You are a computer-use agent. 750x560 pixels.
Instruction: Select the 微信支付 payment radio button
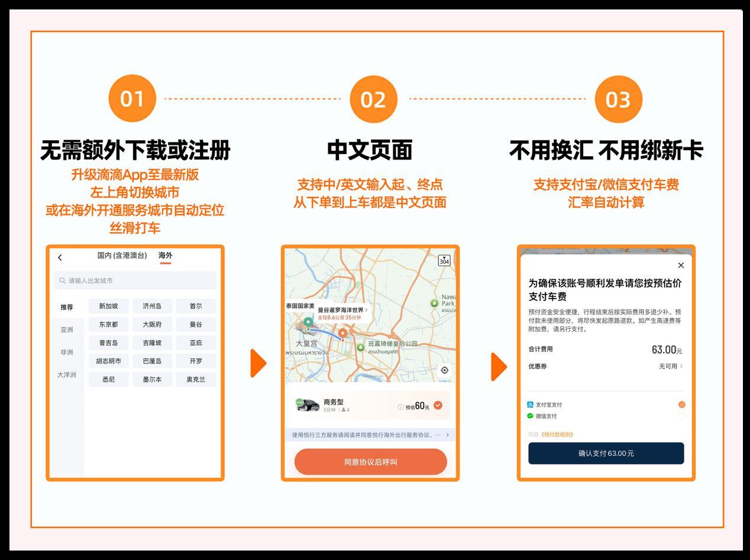(681, 416)
